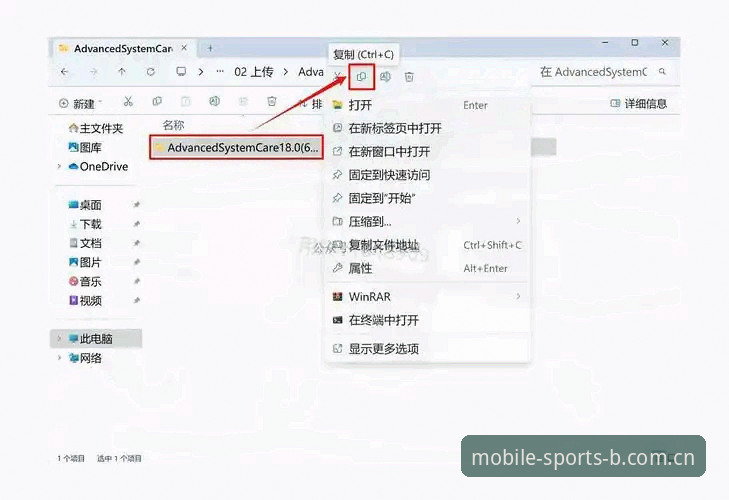Open 主文件夹 in the sidebar

pos(96,128)
